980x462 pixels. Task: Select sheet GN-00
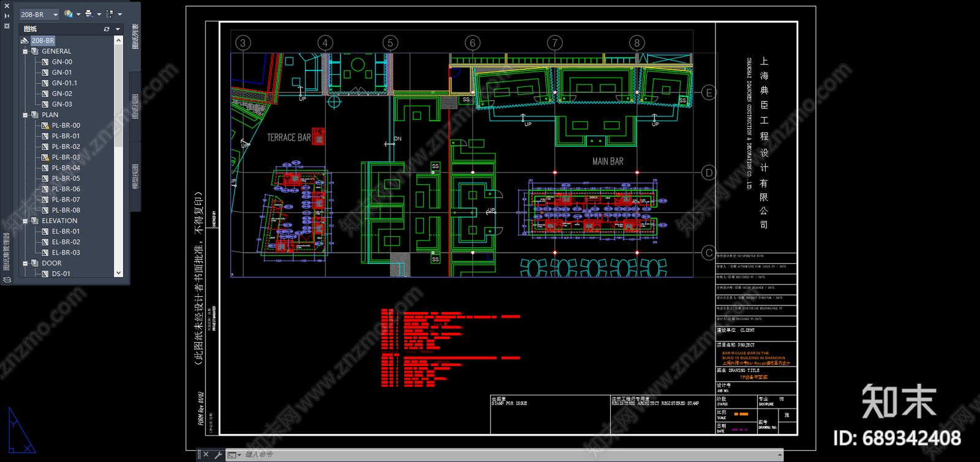pyautogui.click(x=62, y=62)
